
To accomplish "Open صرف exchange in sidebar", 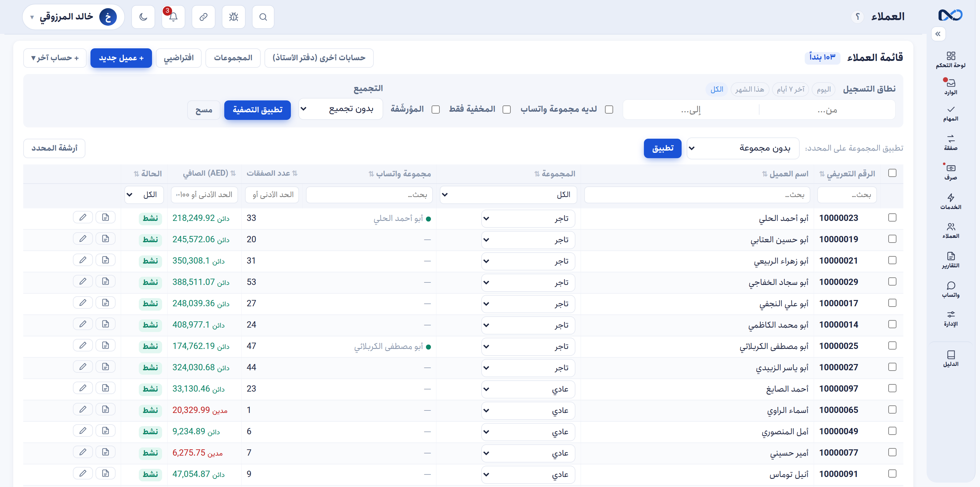I will [x=950, y=172].
